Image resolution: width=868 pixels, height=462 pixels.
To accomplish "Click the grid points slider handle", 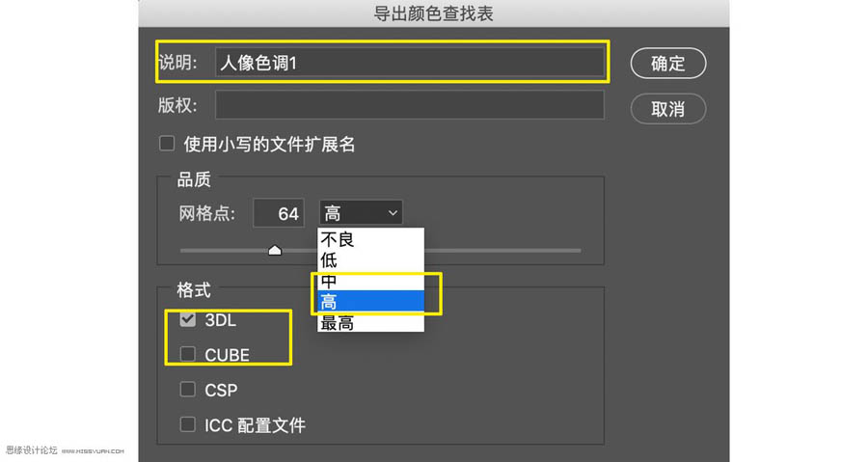I will (275, 250).
